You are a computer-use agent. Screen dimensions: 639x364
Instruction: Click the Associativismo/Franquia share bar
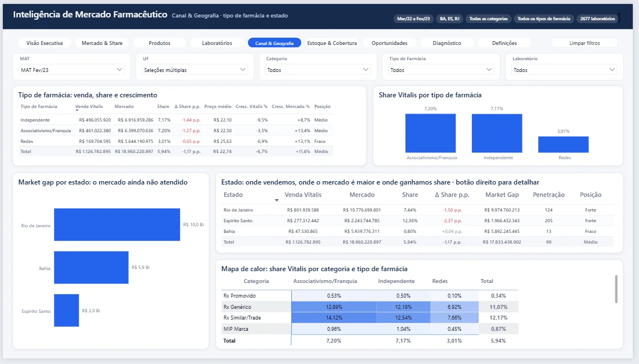coord(430,133)
